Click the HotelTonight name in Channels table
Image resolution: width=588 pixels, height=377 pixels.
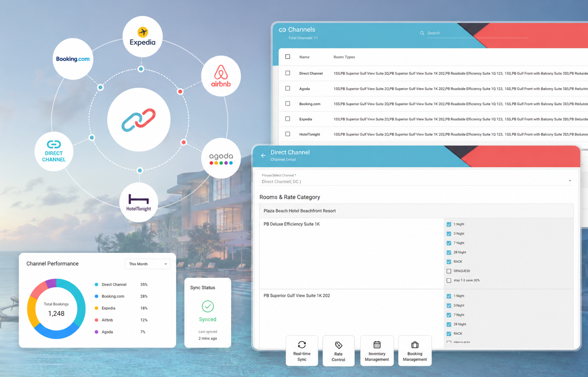[x=310, y=134]
